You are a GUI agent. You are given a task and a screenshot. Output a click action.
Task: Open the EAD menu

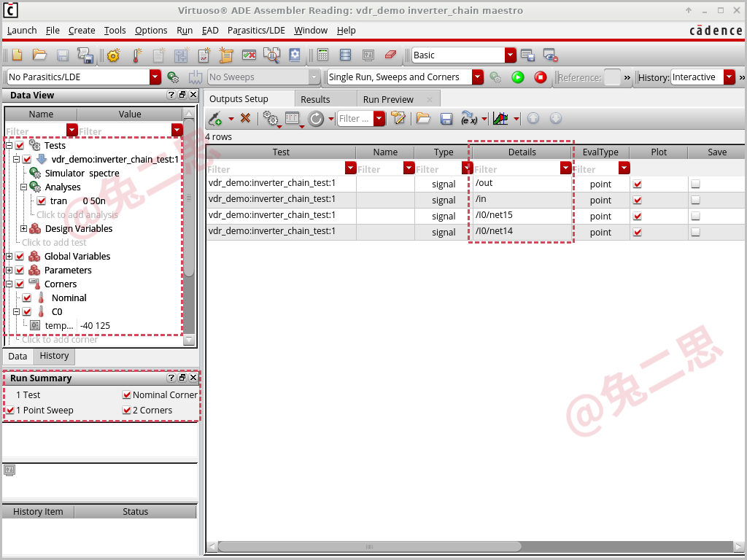210,31
